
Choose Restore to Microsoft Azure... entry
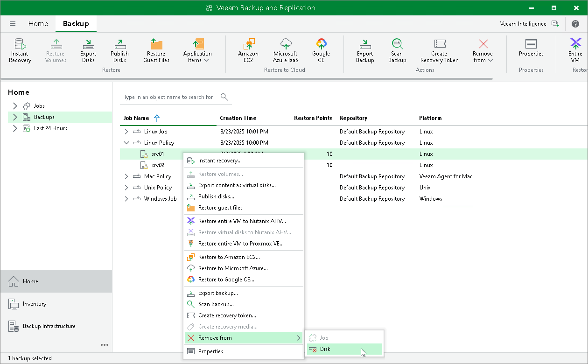(244, 268)
